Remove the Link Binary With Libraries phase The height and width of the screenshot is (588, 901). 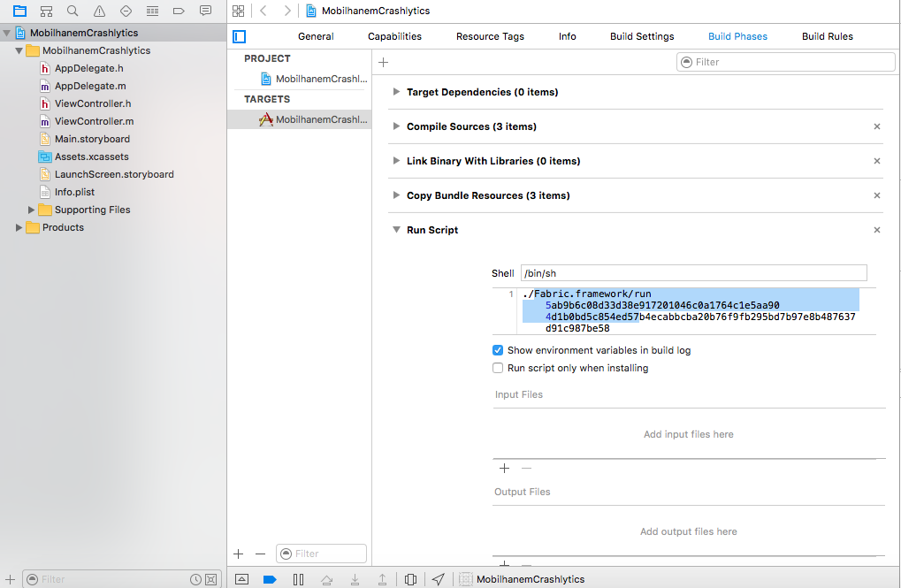coord(877,161)
